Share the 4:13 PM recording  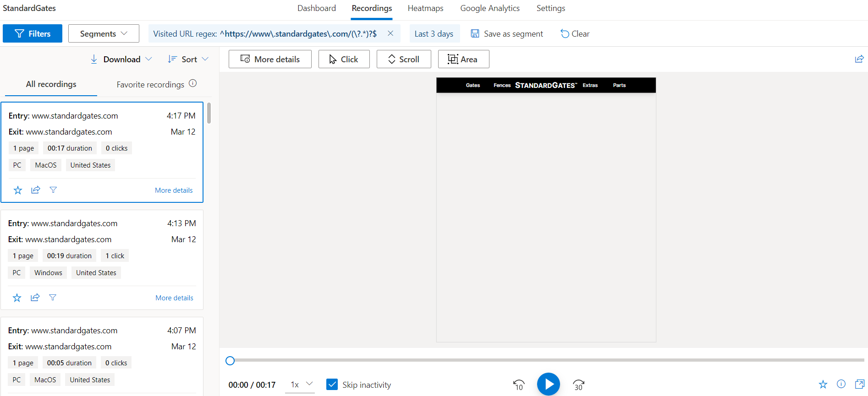[35, 298]
